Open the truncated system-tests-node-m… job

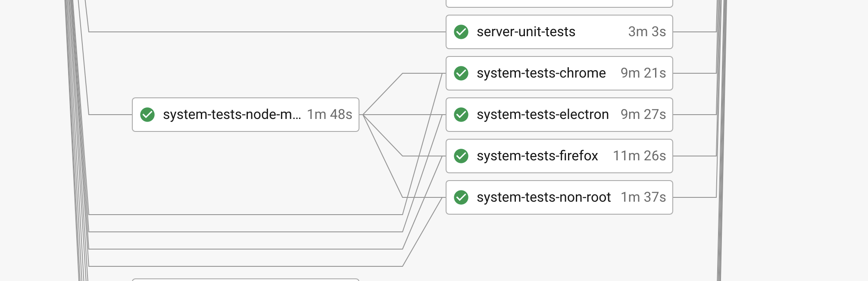(x=231, y=115)
